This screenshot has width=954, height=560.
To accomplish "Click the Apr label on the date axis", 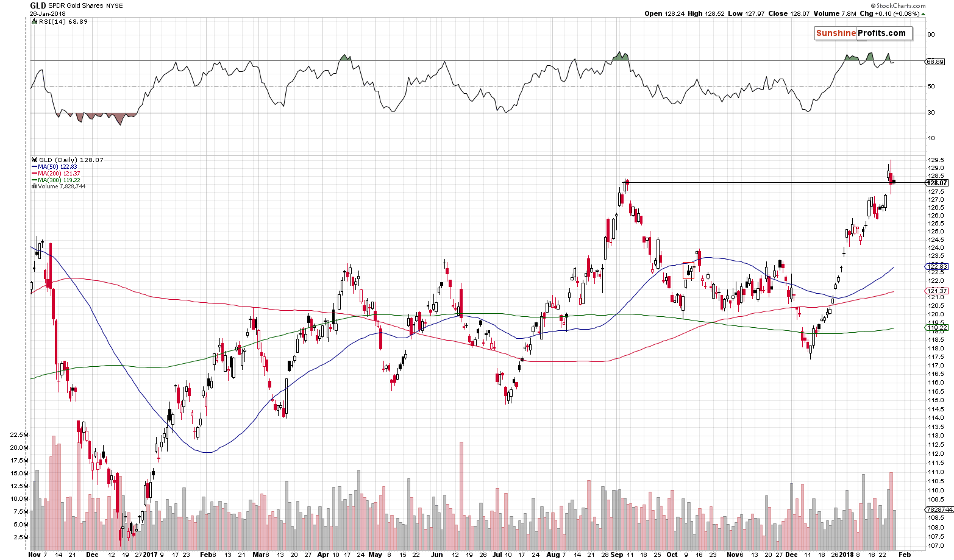I will [x=323, y=555].
